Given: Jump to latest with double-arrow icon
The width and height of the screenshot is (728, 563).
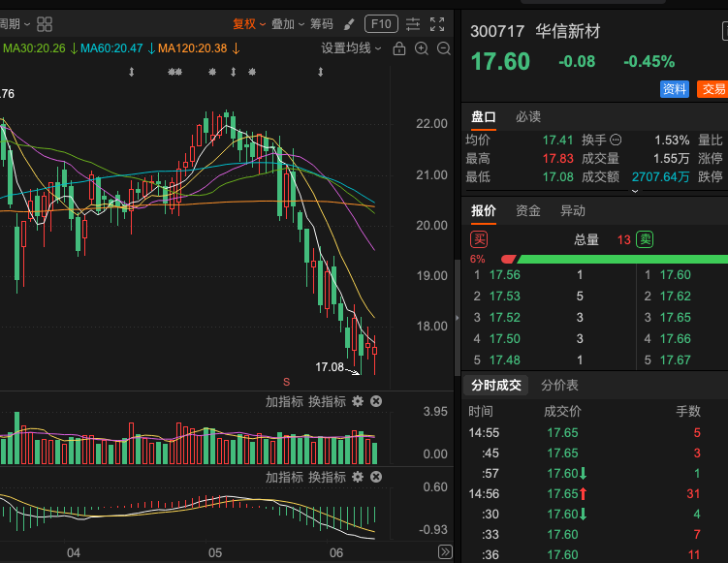Looking at the screenshot, I should [x=445, y=552].
